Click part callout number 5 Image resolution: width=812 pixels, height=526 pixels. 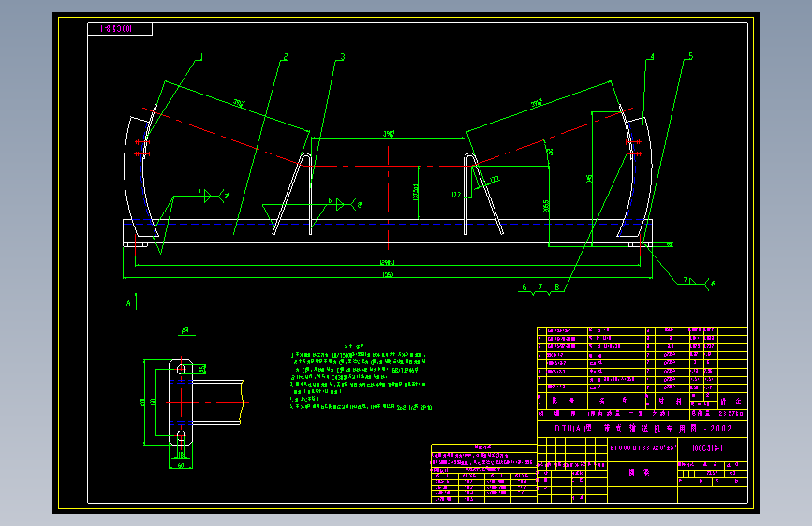[x=690, y=56]
